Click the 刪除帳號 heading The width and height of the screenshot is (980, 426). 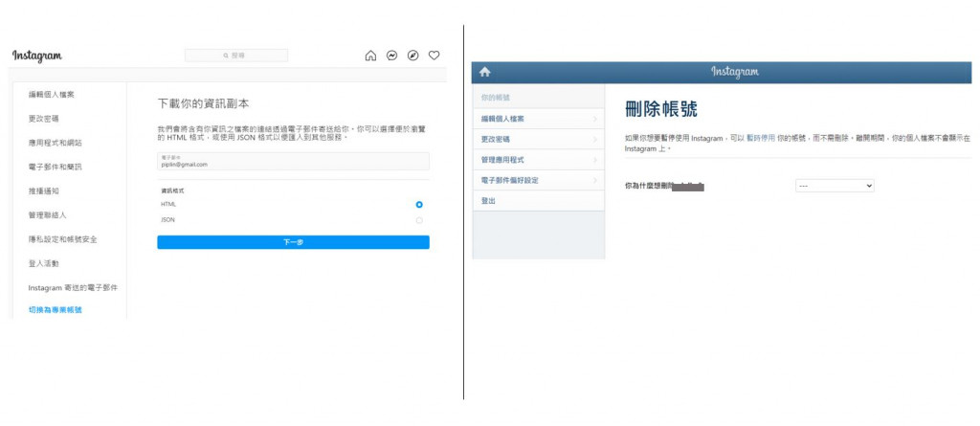pyautogui.click(x=661, y=109)
